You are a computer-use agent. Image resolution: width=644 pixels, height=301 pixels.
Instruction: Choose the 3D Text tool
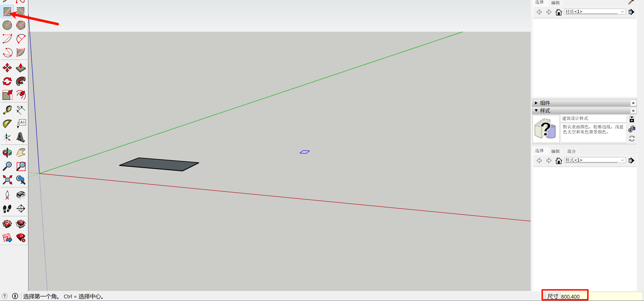tap(21, 137)
